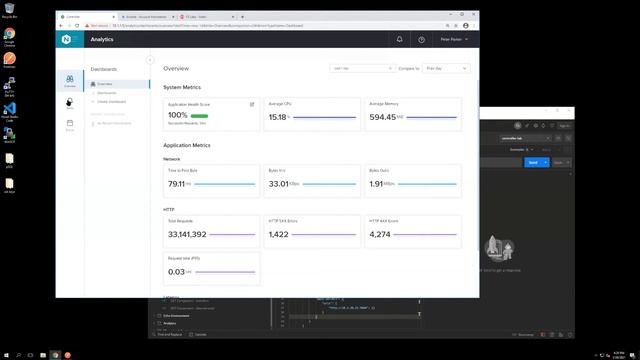Select the Overview binoculars icon in left rail
The height and width of the screenshot is (360, 640).
(x=70, y=81)
